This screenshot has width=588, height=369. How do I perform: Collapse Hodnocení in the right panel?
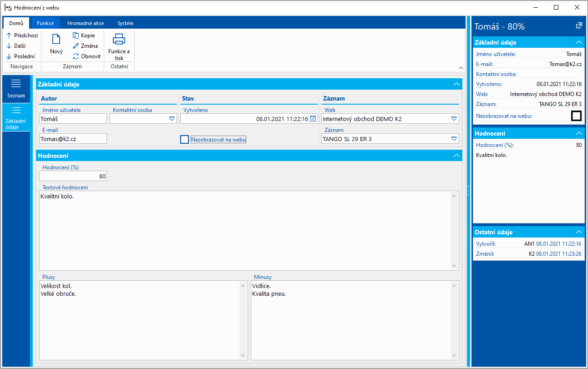pos(579,133)
